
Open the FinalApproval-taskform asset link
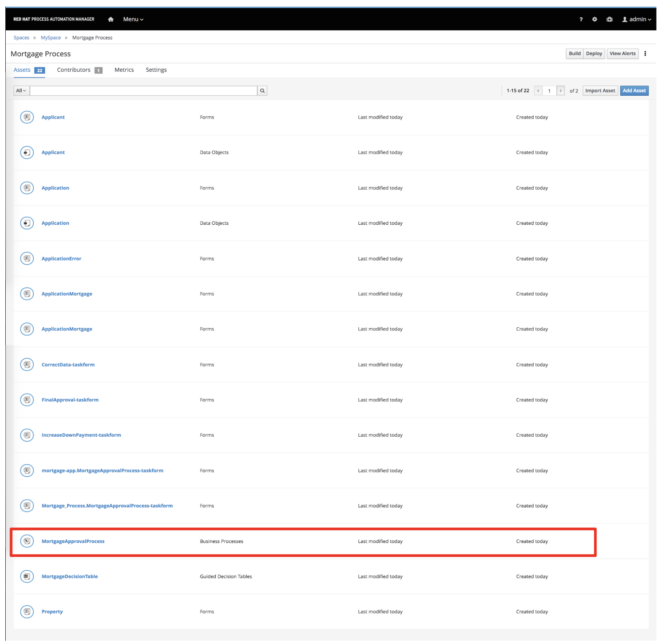70,399
